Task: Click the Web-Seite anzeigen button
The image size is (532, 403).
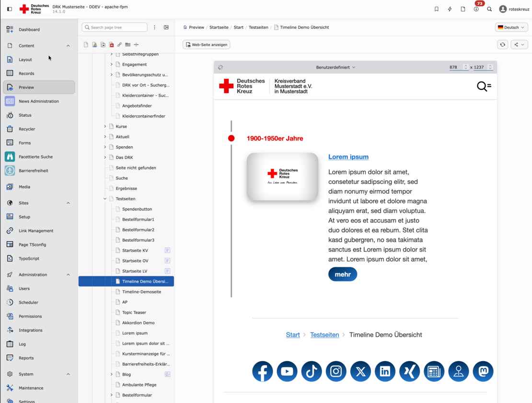Action: click(x=207, y=45)
